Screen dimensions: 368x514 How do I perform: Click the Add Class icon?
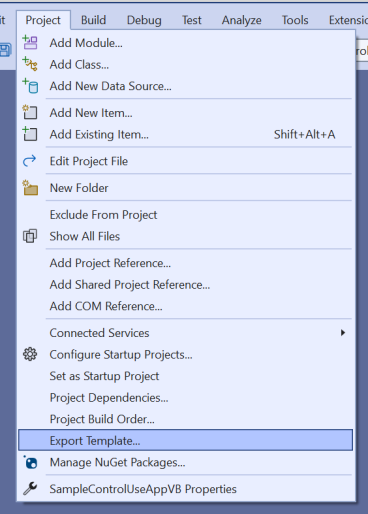[x=30, y=64]
